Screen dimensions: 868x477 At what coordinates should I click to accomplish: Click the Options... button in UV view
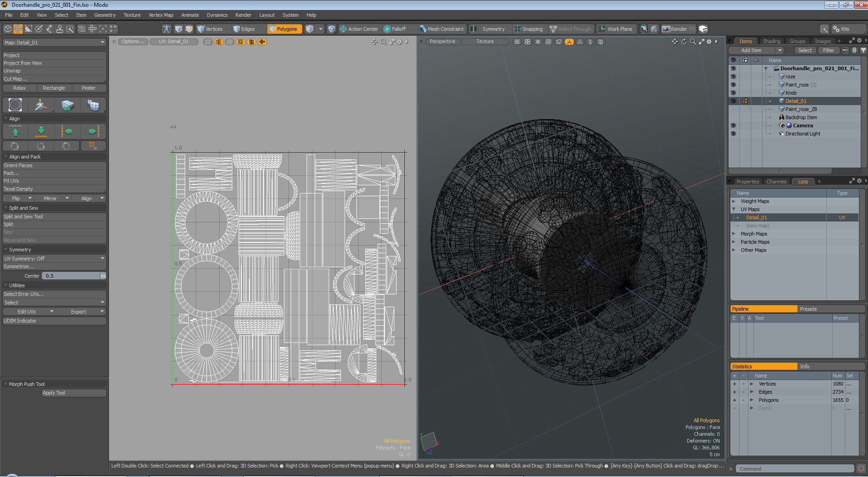(x=133, y=42)
